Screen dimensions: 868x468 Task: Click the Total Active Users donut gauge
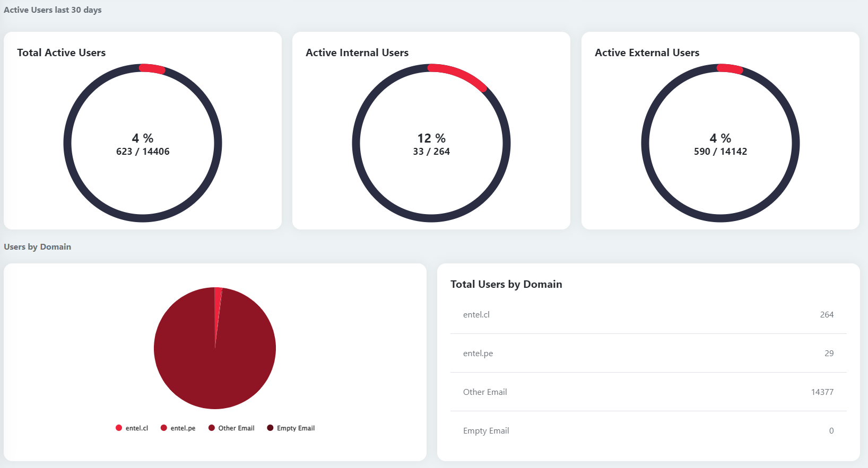[143, 143]
